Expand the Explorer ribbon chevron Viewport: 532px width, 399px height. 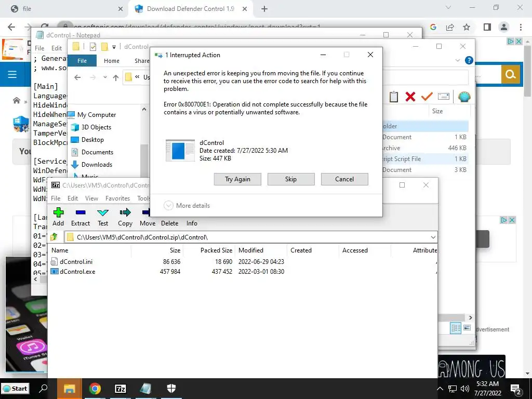coord(457,60)
